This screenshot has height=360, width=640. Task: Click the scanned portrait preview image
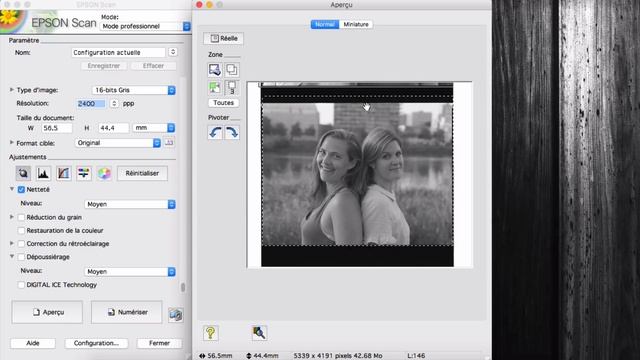(357, 174)
